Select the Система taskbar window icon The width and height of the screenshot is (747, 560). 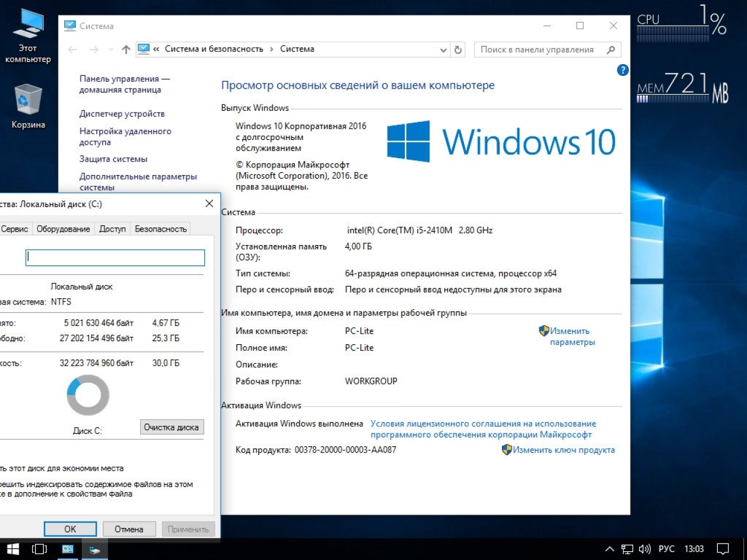68,549
